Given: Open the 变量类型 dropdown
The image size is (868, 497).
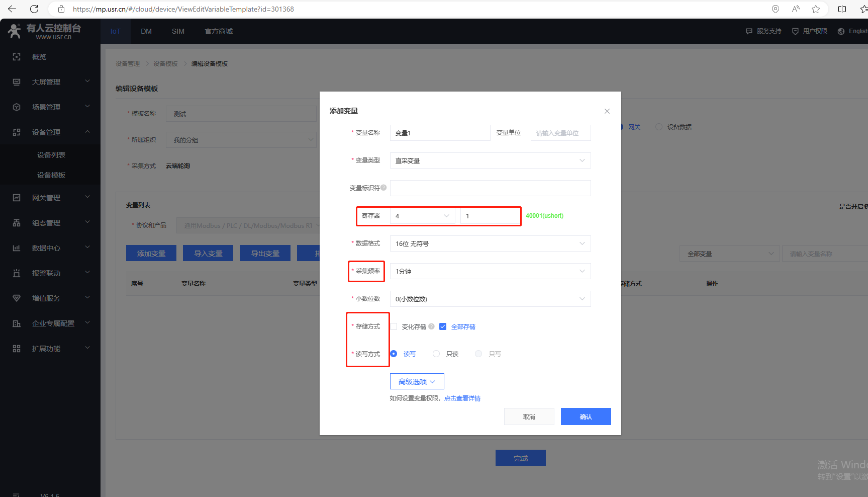Looking at the screenshot, I should pyautogui.click(x=490, y=160).
